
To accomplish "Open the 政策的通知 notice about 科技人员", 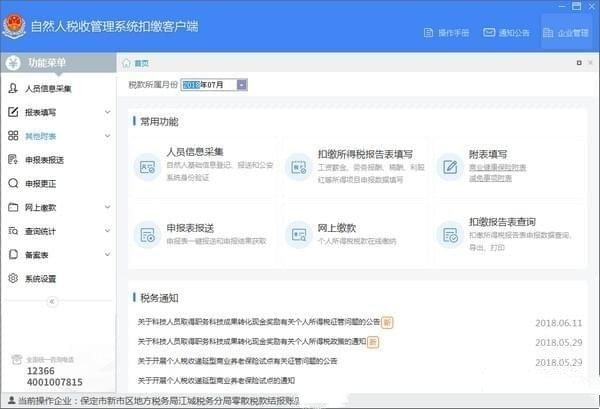I will pyautogui.click(x=252, y=341).
